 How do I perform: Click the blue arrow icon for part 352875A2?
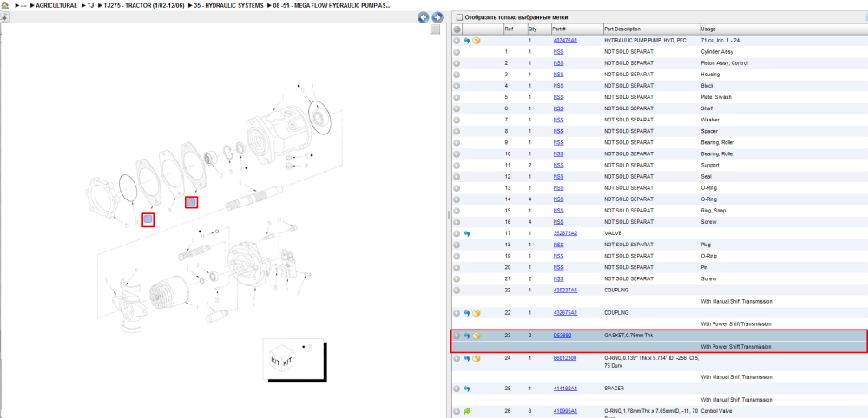coord(467,233)
